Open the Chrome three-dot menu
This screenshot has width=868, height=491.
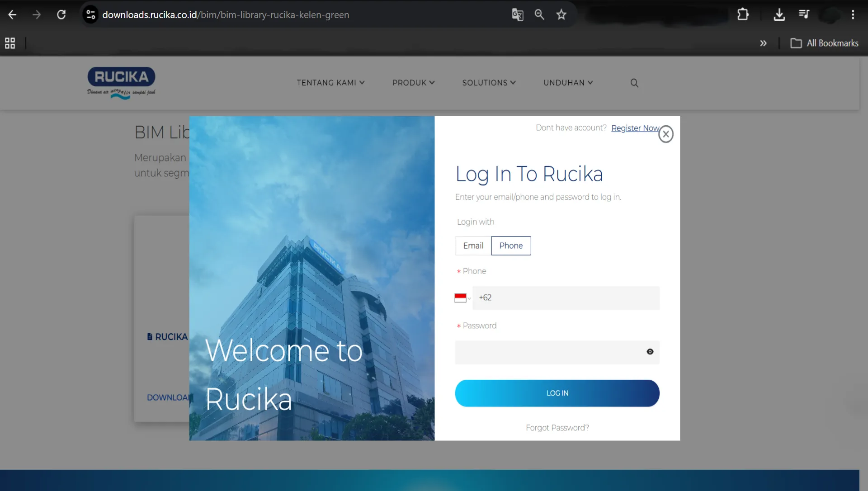[x=853, y=14]
